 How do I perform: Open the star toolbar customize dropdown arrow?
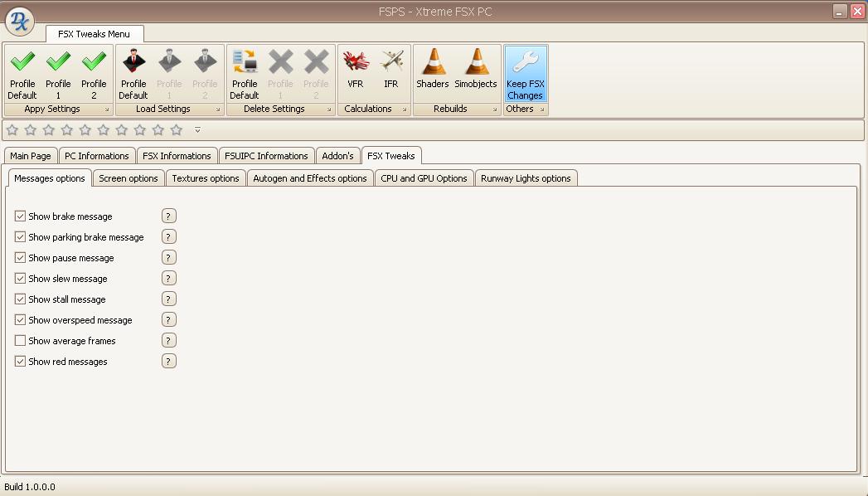coord(197,130)
